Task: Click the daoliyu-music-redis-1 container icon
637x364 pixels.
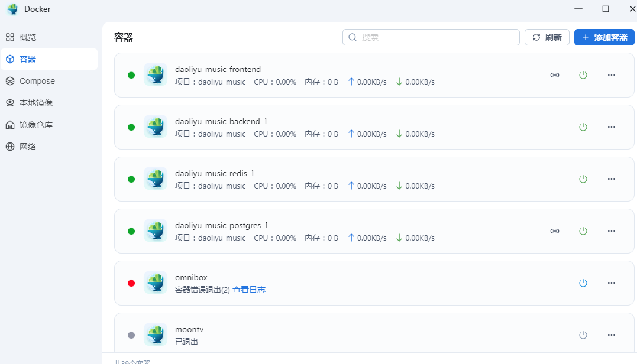Action: (x=156, y=178)
